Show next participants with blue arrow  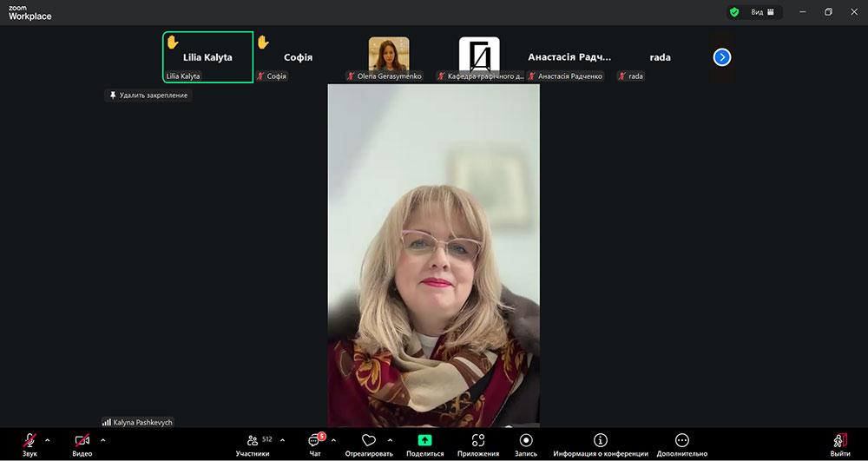[722, 57]
